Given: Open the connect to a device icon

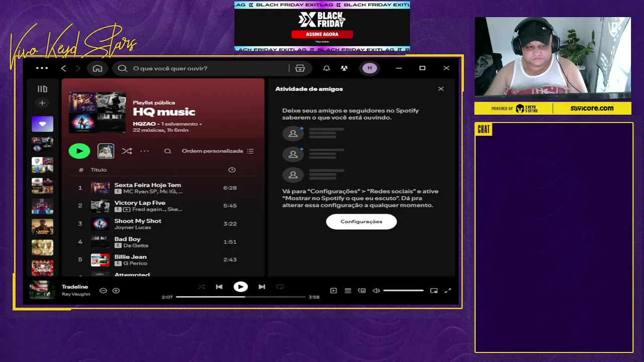Looking at the screenshot, I should tap(362, 291).
